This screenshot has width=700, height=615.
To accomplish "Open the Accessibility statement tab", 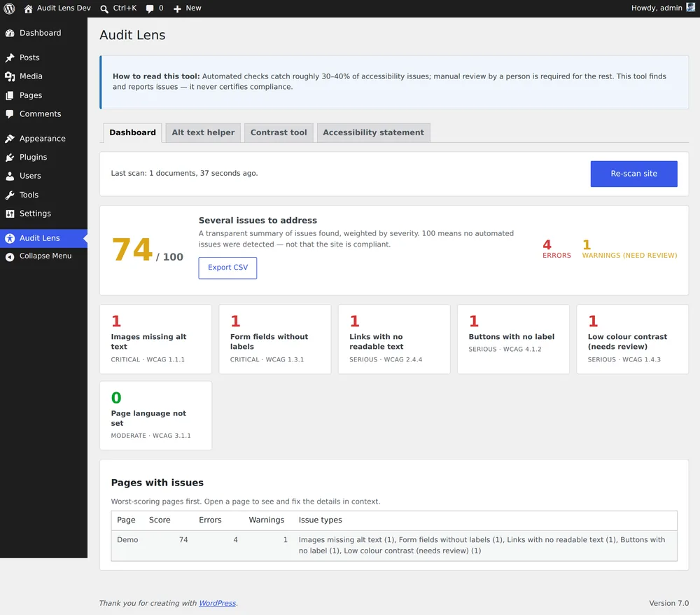I will (373, 132).
